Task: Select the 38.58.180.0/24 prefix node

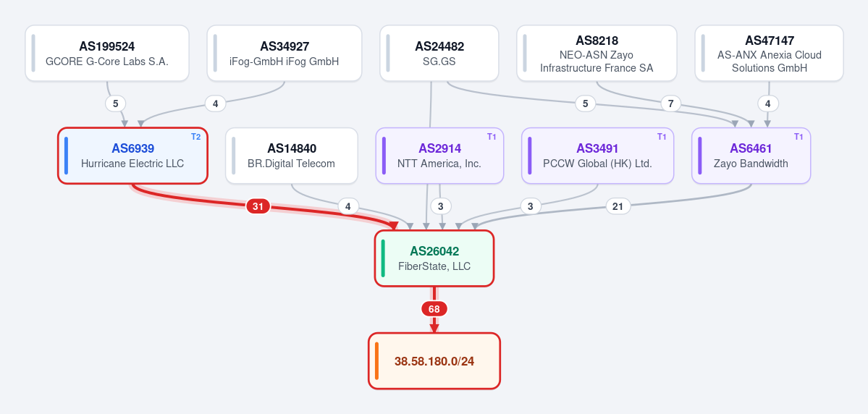Action: click(434, 361)
